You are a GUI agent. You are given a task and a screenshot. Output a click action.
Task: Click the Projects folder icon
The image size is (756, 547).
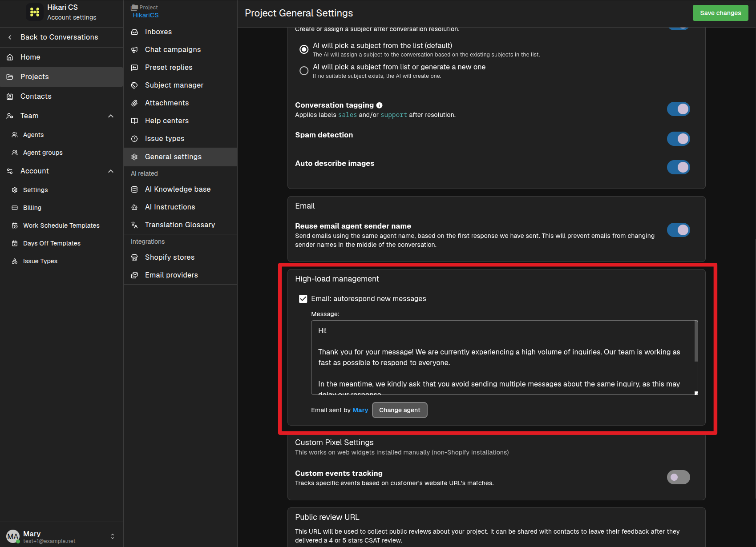(x=10, y=77)
